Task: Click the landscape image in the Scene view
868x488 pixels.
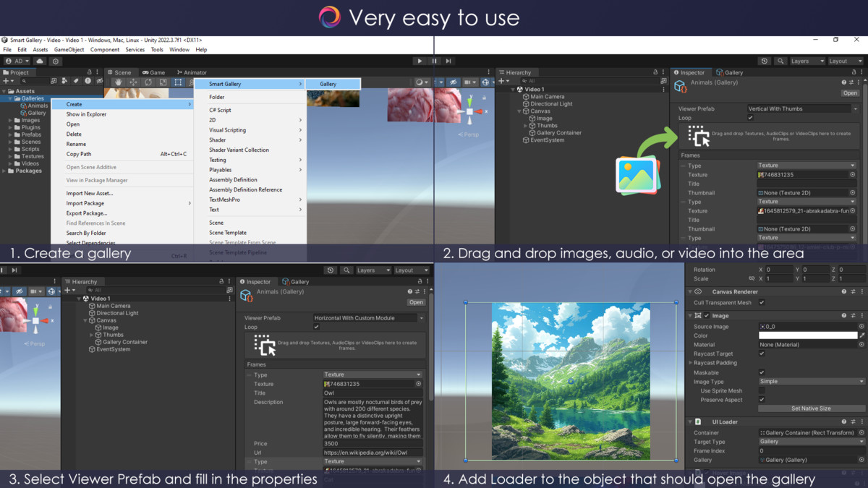Action: pyautogui.click(x=571, y=381)
